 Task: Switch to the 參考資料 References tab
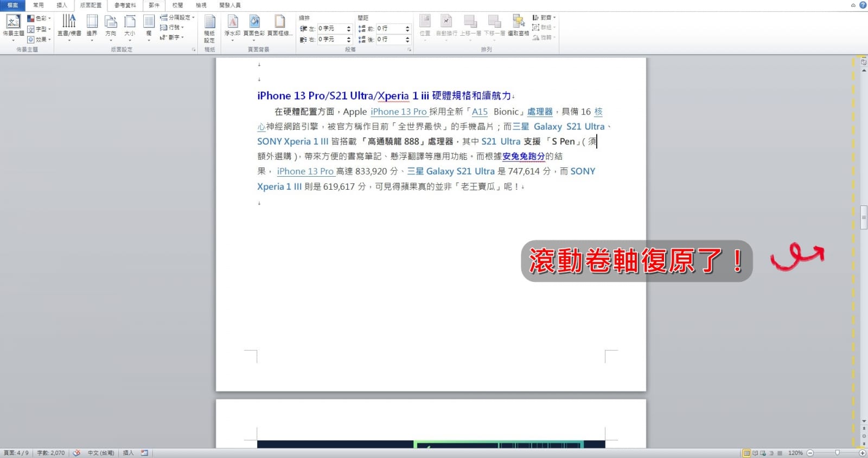(x=125, y=5)
